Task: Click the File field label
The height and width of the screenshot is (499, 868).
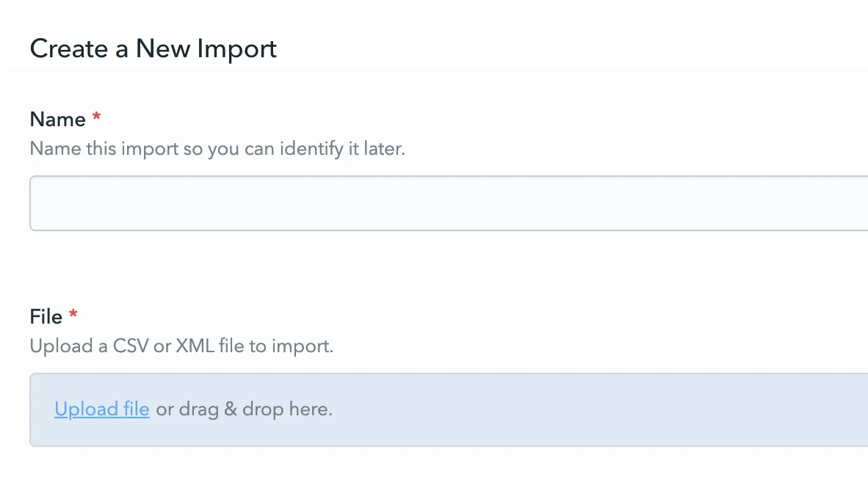Action: pos(46,317)
